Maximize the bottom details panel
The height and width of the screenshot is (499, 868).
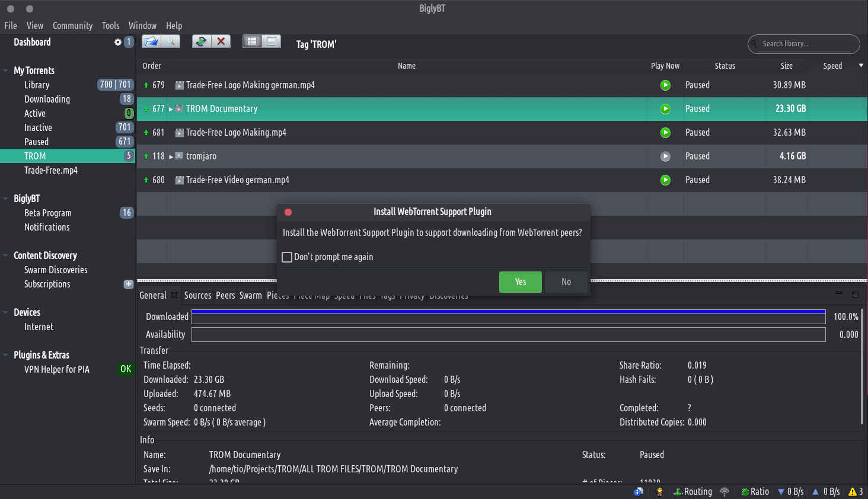(x=856, y=294)
